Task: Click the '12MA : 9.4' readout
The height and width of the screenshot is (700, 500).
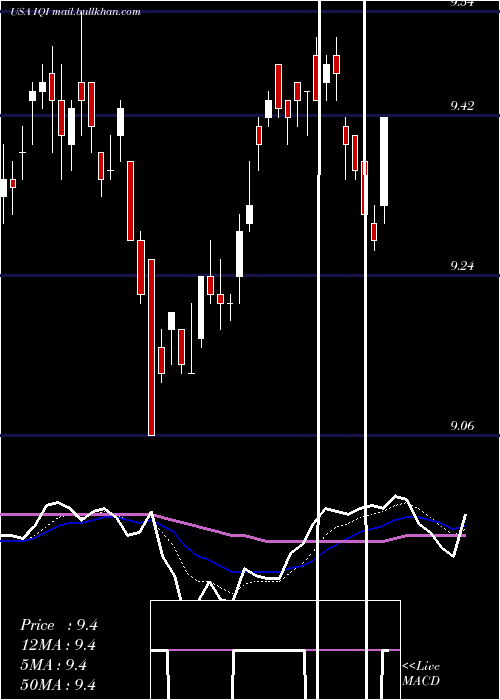Action: click(x=58, y=645)
